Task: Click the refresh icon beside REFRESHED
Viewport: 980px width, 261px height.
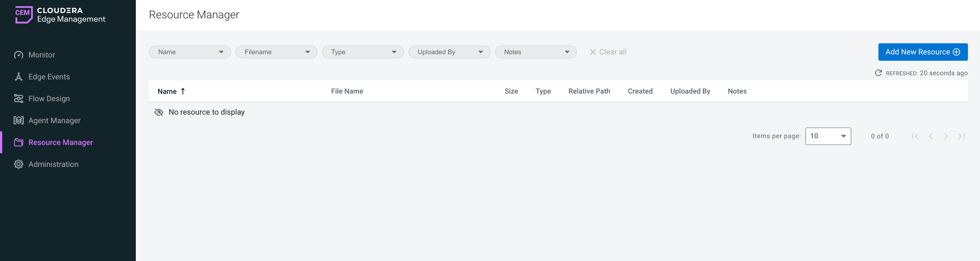Action: 878,73
